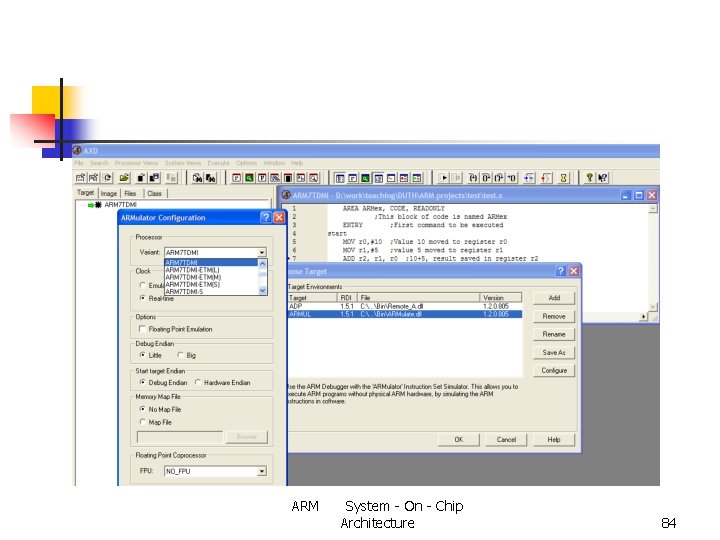Screen dimensions: 720x540
Task: Switch to the Files tab
Action: pos(130,194)
